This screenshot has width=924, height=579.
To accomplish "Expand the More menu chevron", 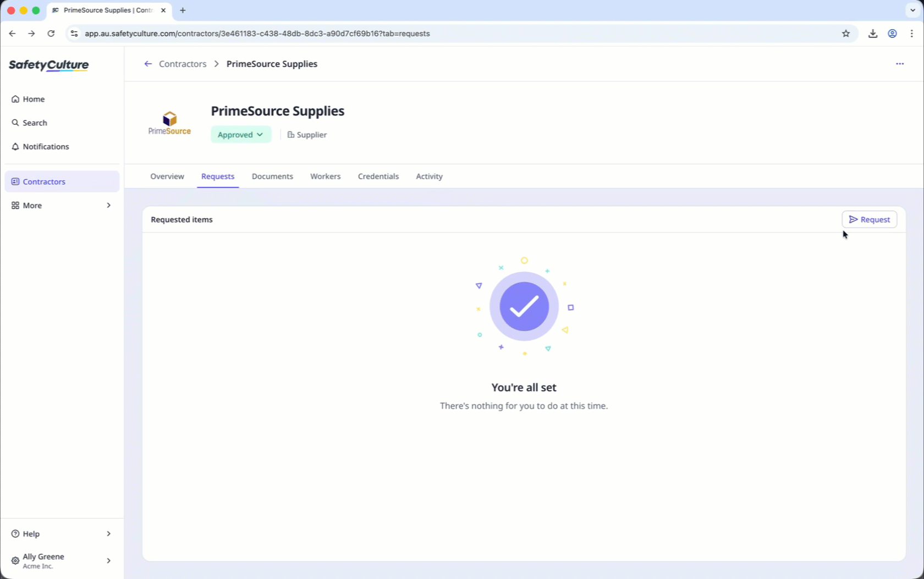I will (108, 205).
